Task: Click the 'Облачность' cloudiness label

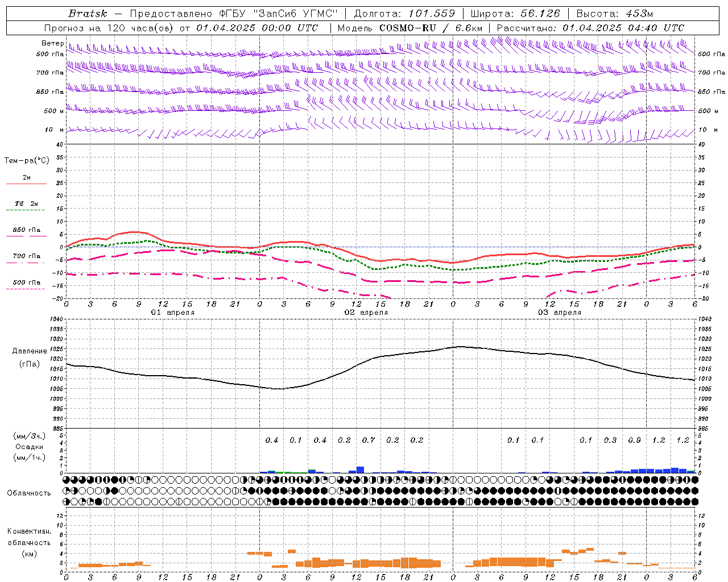Action: [x=29, y=493]
